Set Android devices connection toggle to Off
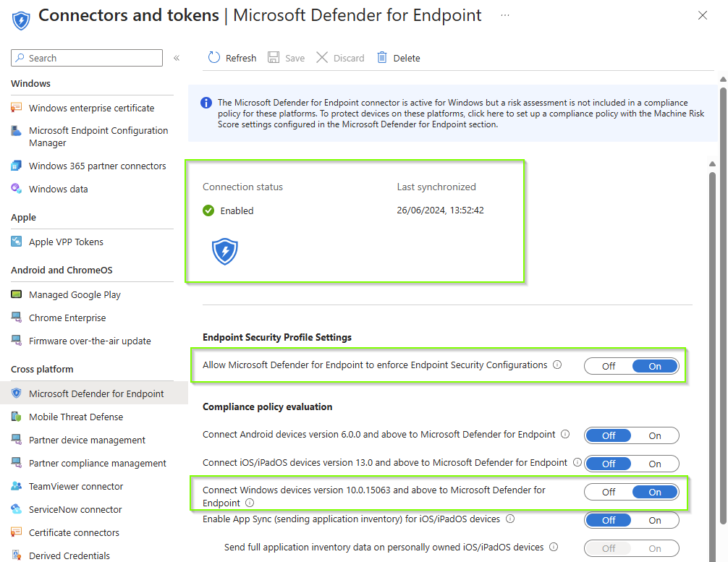Screen dimensions: 728x562 [x=608, y=435]
